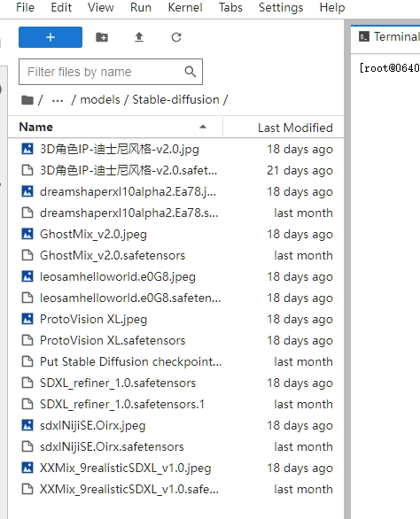Click image icon of ProtoVision XL.jpeg
This screenshot has width=420, height=519.
pos(27,319)
